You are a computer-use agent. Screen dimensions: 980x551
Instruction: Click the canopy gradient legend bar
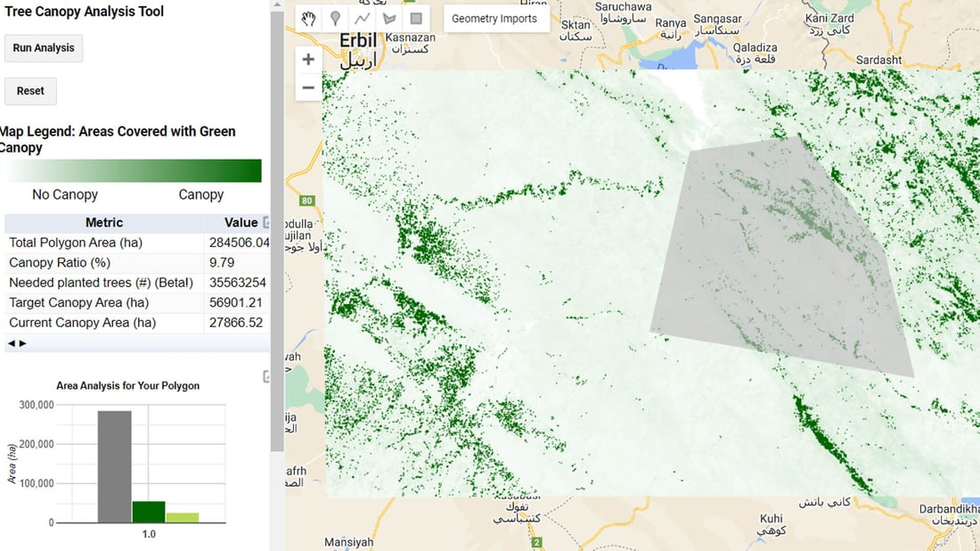coord(134,170)
